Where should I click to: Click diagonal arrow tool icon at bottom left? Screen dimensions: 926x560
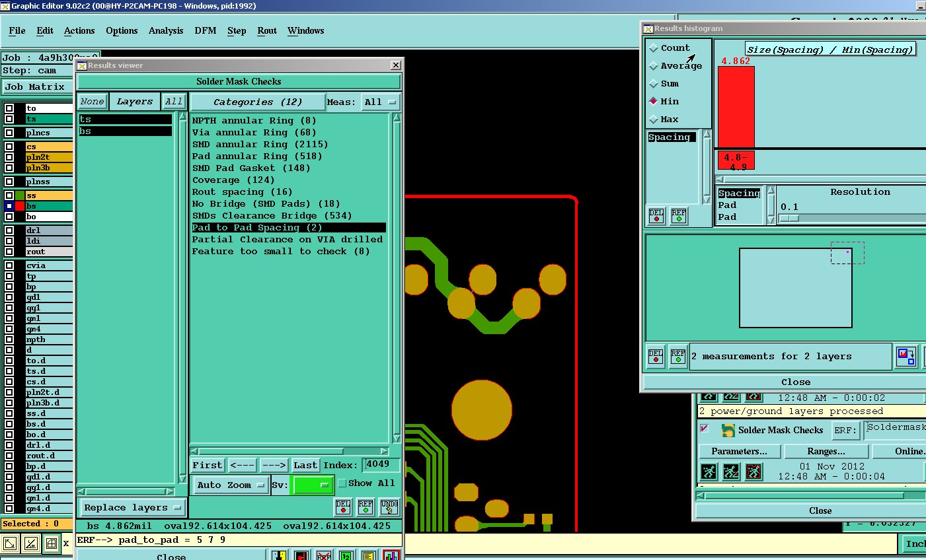(x=10, y=543)
